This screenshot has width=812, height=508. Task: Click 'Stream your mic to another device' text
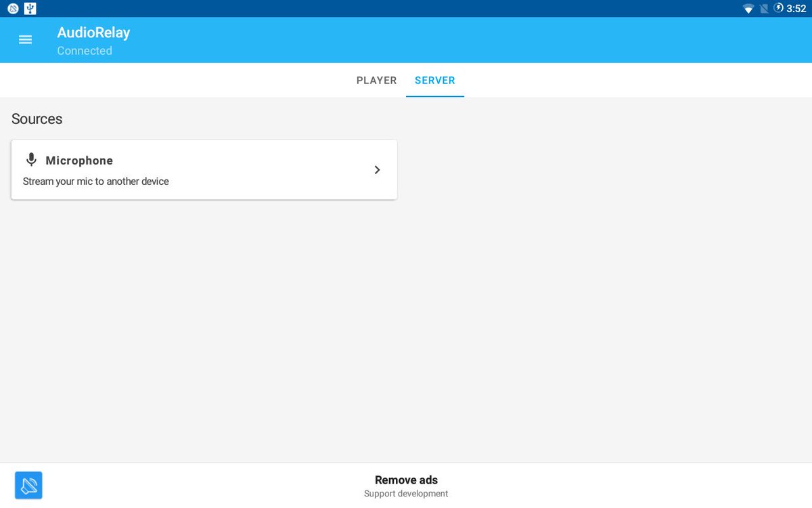click(96, 182)
